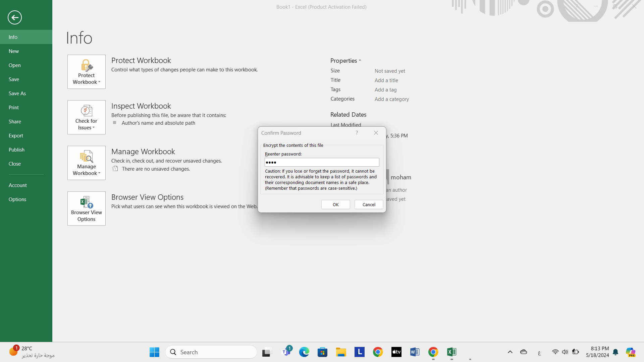The width and height of the screenshot is (644, 362).
Task: Click the Add a category link
Action: click(x=392, y=99)
